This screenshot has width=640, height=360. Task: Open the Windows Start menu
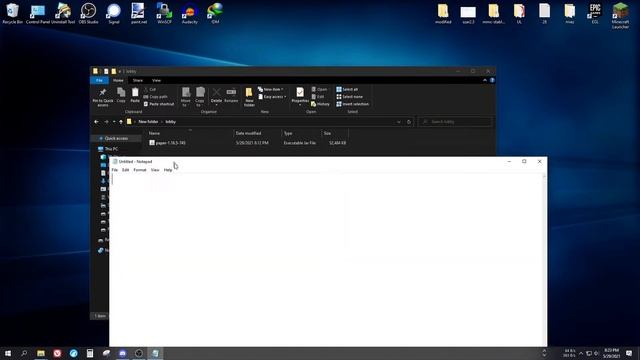tap(8, 353)
